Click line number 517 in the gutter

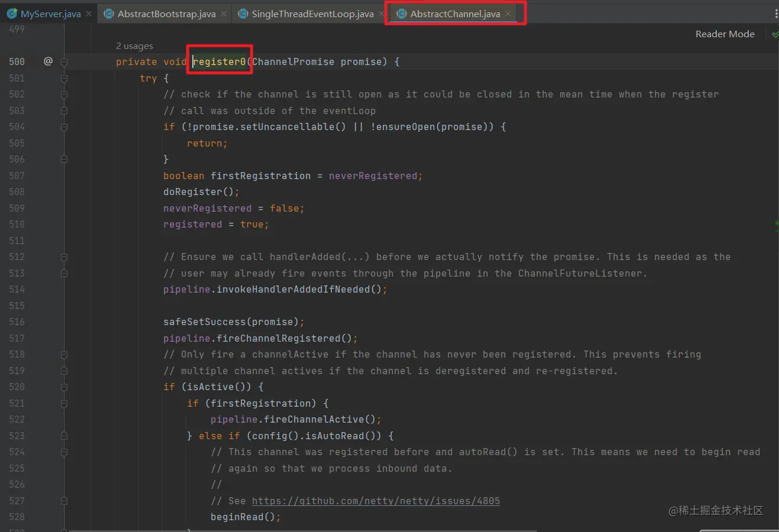coord(17,338)
